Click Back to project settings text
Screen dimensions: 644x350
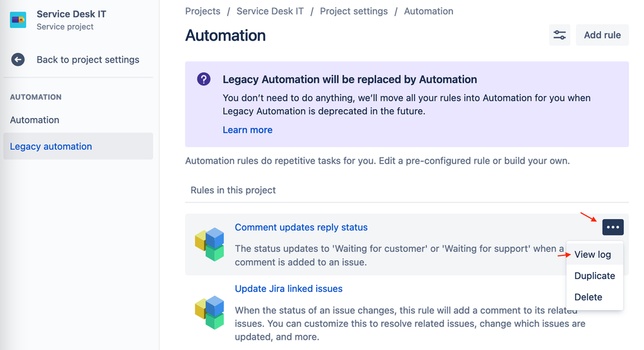pos(88,59)
